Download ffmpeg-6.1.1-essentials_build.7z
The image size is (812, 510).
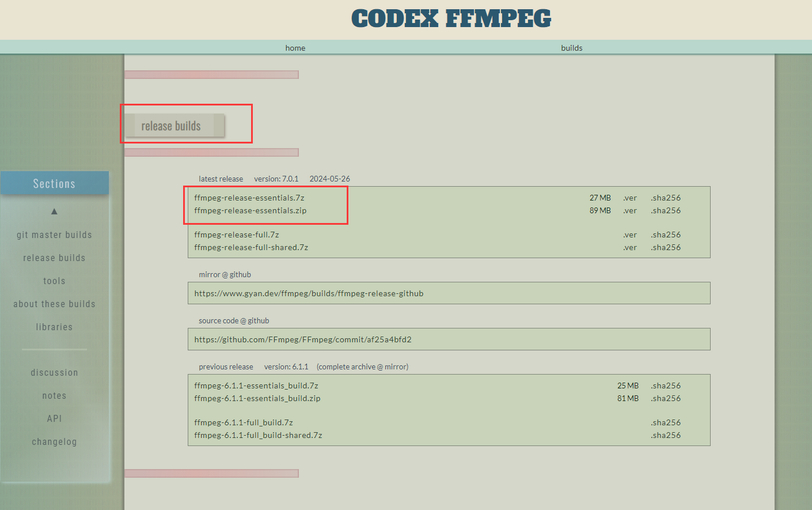click(256, 386)
